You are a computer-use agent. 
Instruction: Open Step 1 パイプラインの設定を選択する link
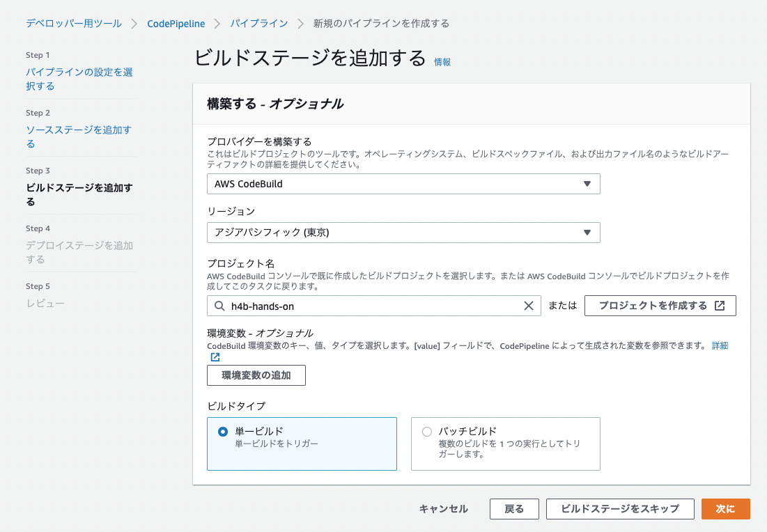(x=79, y=79)
